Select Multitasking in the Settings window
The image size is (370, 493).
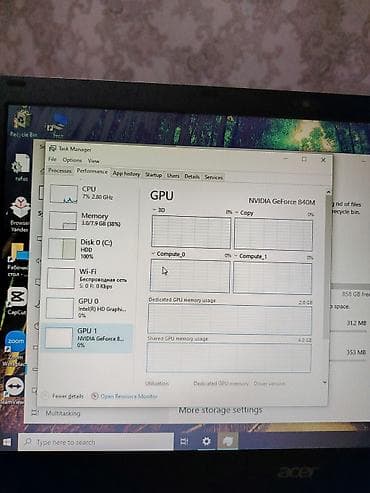pyautogui.click(x=63, y=413)
